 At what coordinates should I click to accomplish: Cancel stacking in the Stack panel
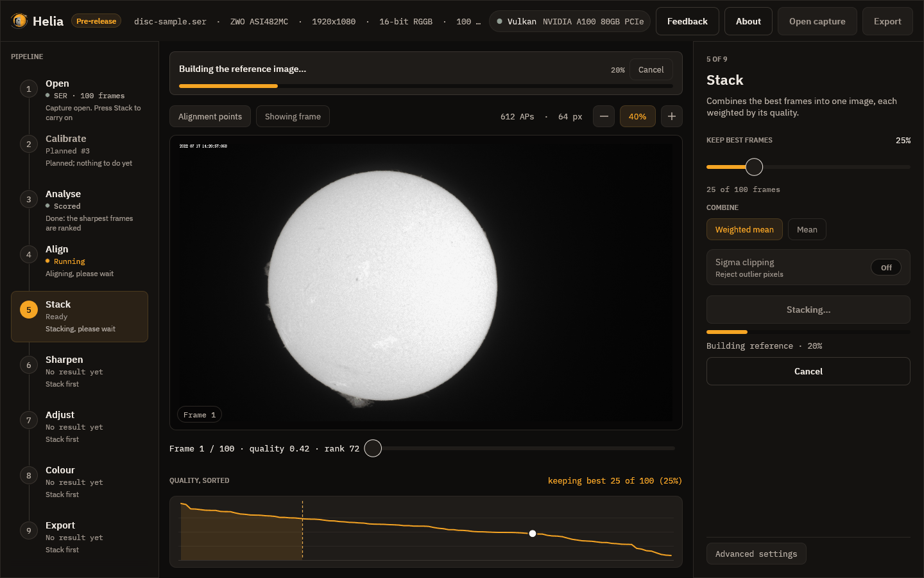click(x=809, y=371)
